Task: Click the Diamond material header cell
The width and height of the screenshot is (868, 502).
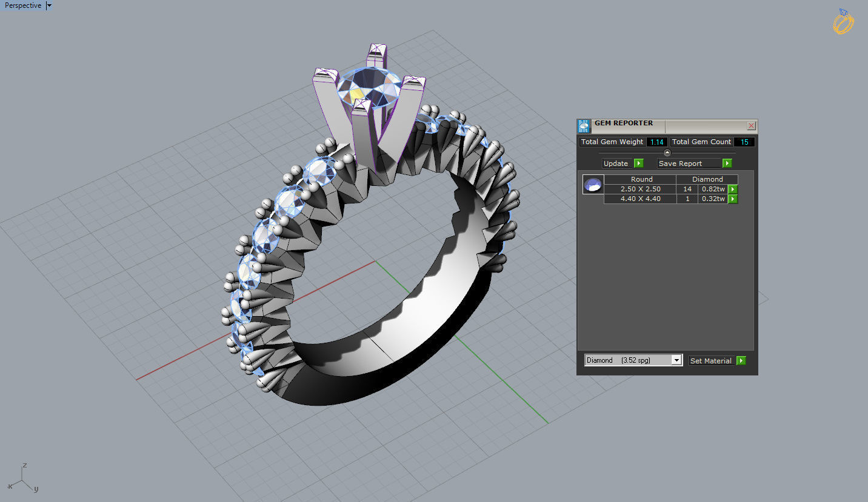Action: pos(707,179)
